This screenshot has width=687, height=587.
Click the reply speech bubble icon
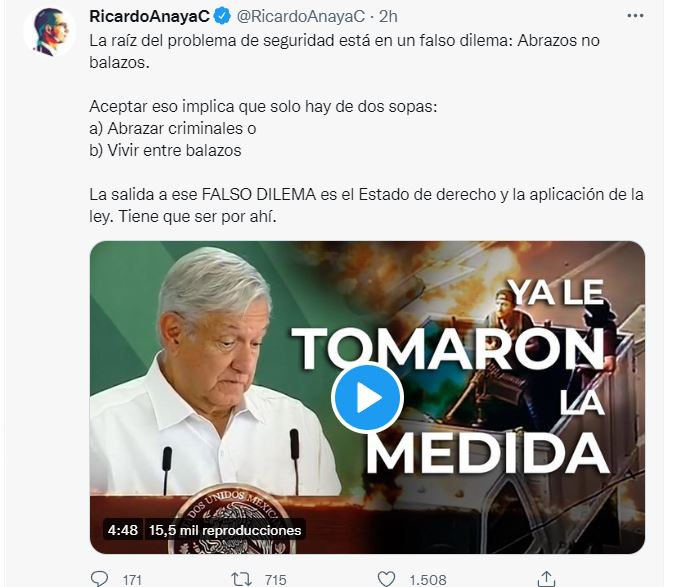[x=99, y=579]
